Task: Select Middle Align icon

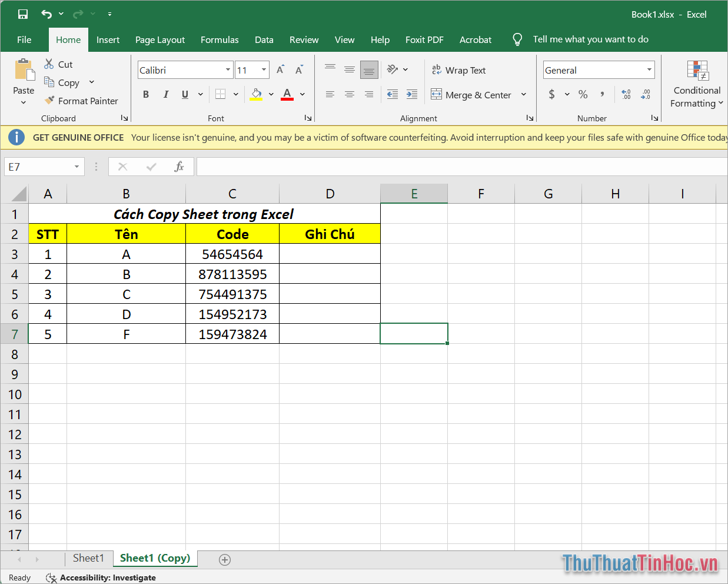Action: (x=350, y=69)
